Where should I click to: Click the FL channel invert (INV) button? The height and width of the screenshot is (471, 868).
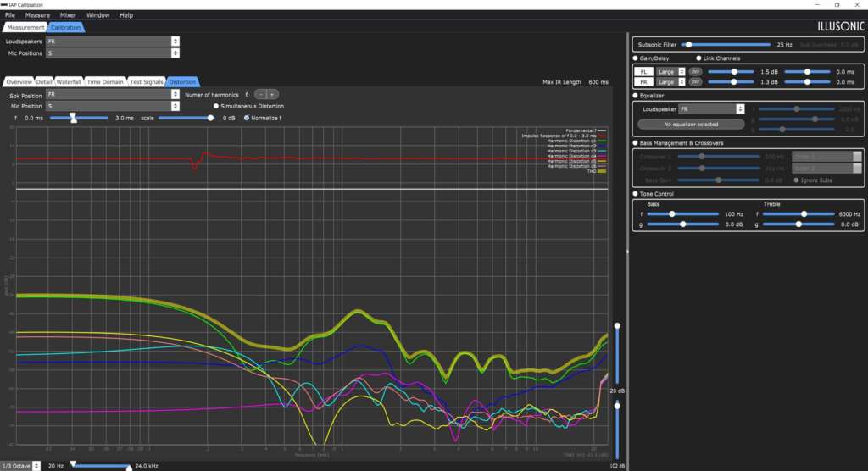[695, 72]
